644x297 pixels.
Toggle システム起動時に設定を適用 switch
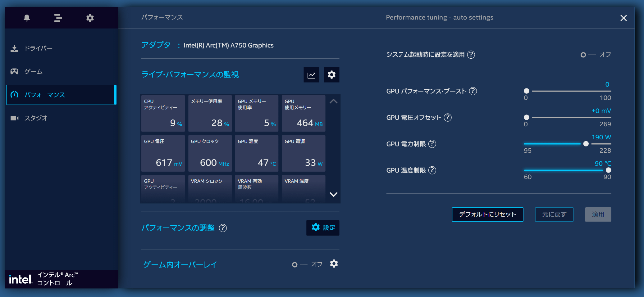588,55
